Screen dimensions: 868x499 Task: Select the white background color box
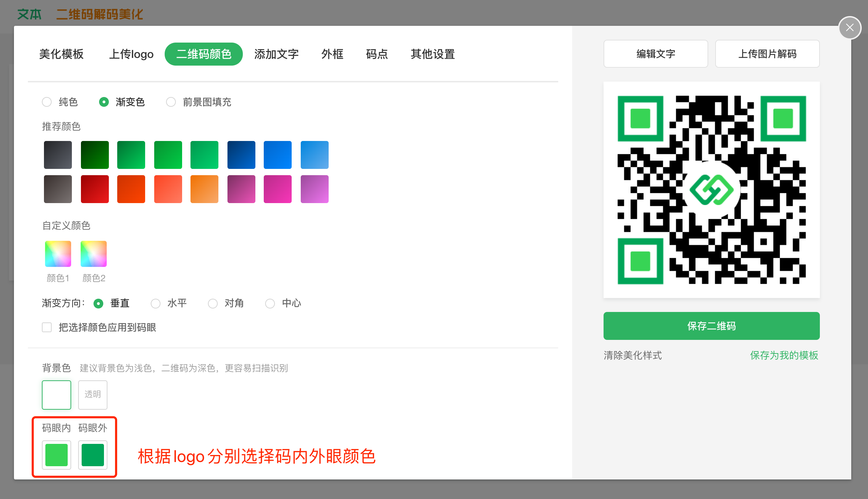[x=57, y=395]
